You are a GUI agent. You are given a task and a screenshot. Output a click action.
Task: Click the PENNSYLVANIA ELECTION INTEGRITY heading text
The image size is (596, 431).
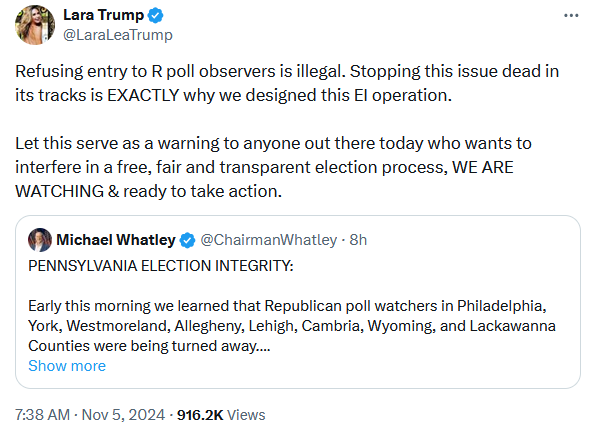point(161,266)
